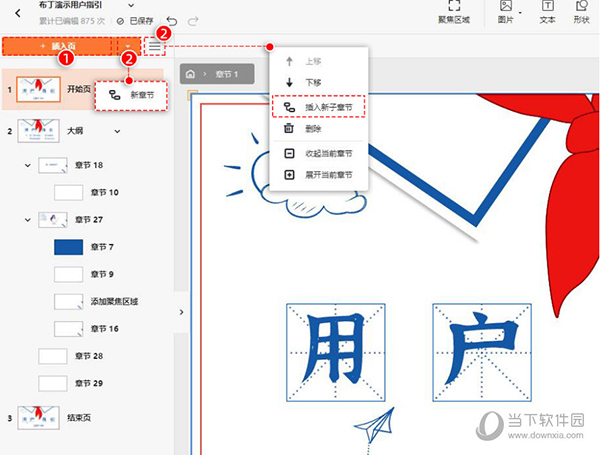Click the redo arrow icon
The width and height of the screenshot is (600, 455).
[x=192, y=21]
